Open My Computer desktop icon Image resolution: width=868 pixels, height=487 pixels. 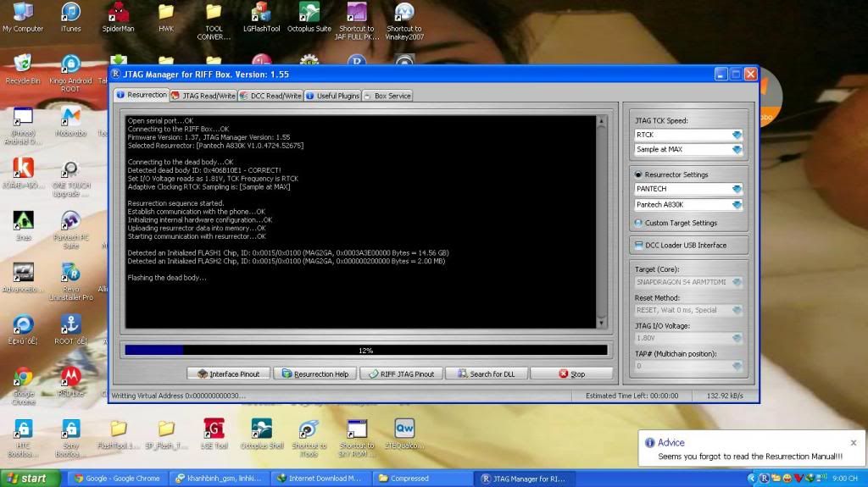point(23,18)
